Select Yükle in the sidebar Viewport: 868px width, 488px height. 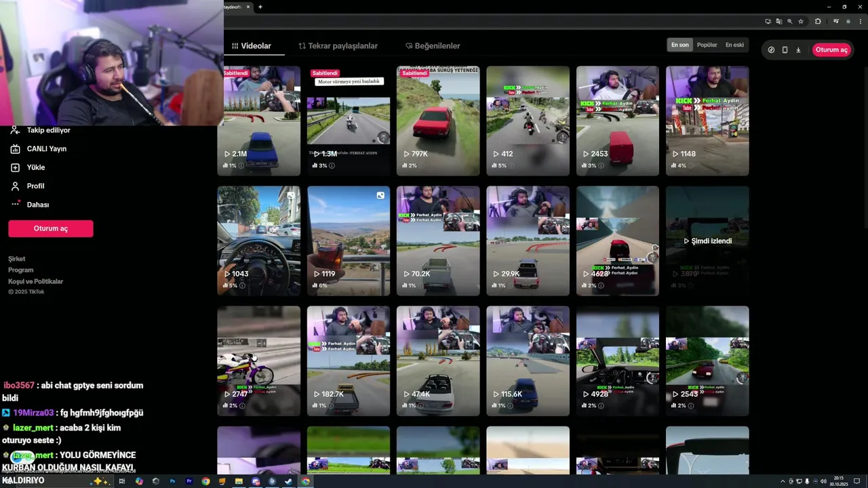click(x=28, y=167)
